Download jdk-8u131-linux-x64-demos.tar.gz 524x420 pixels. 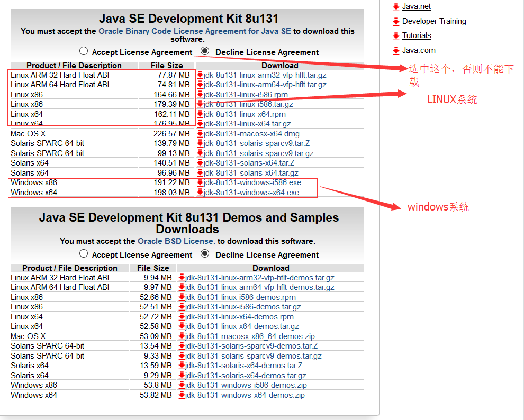(x=242, y=326)
